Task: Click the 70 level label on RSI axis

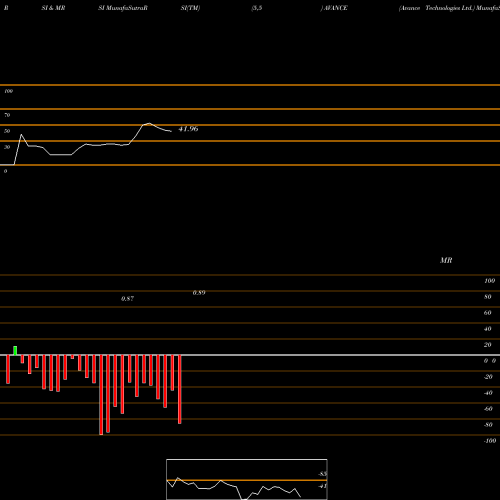Action: (x=7, y=115)
